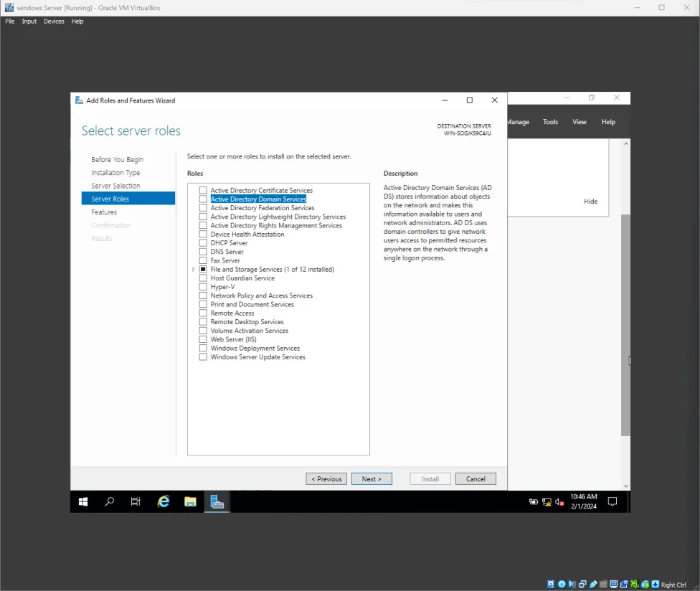
Task: Click the muted volume tray icon
Action: click(x=559, y=502)
